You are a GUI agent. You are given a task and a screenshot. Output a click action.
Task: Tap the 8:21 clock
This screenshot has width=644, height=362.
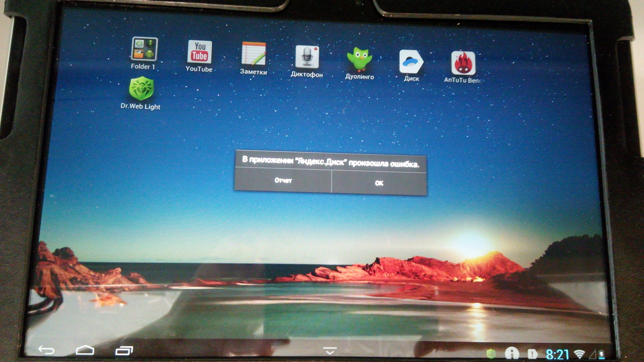(557, 354)
